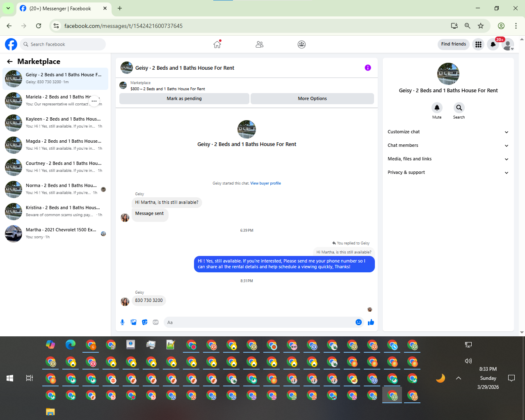The width and height of the screenshot is (525, 420).
Task: Show hidden system tray icons
Action: tap(459, 378)
